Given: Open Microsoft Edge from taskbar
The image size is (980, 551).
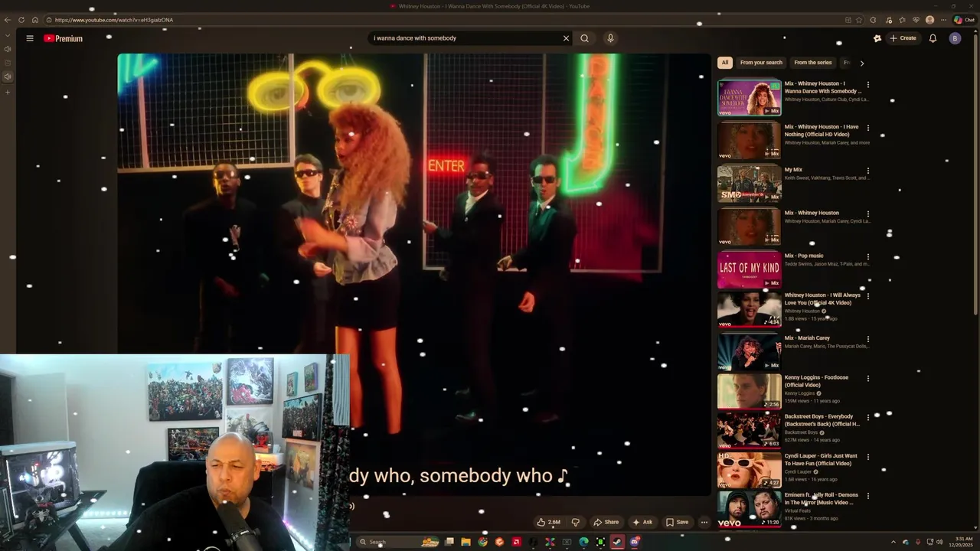Looking at the screenshot, I should (583, 542).
